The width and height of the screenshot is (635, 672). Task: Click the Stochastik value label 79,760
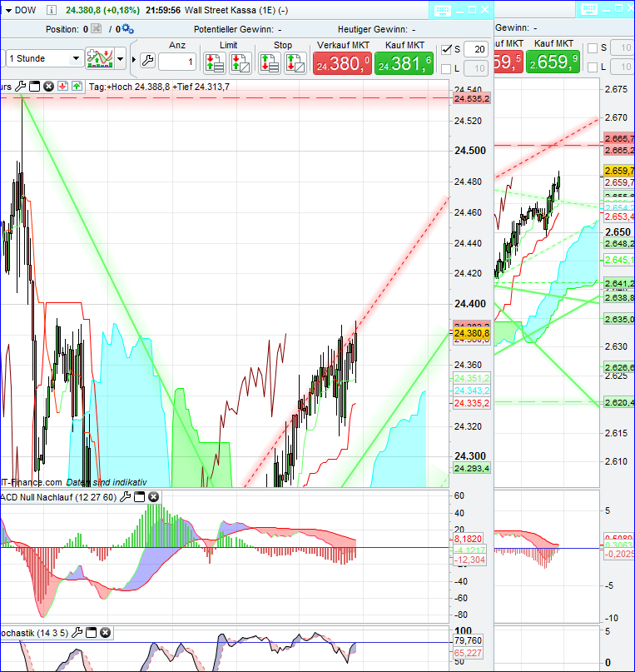[468, 640]
